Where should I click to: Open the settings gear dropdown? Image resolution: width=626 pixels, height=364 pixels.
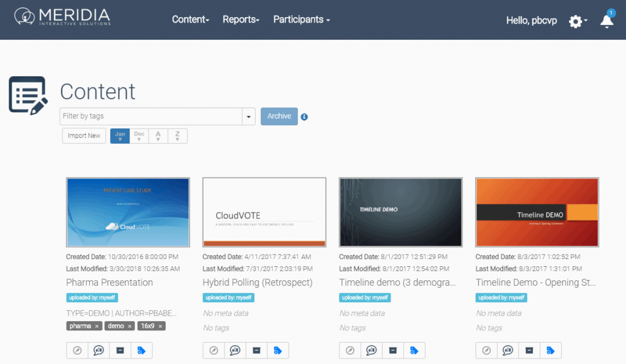click(578, 21)
